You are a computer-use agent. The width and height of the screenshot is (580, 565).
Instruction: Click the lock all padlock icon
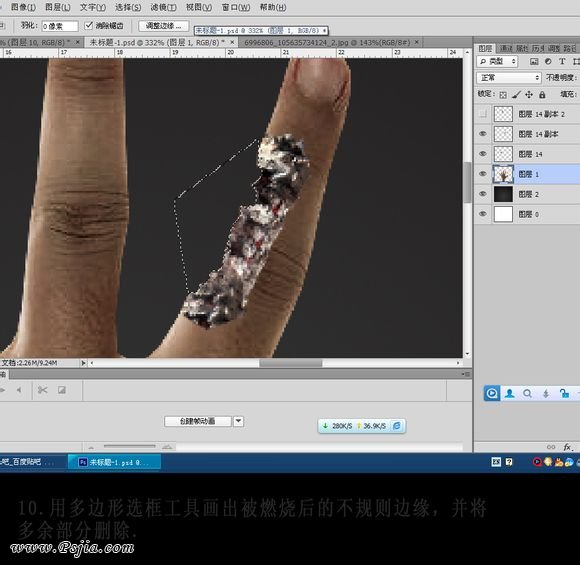point(542,95)
